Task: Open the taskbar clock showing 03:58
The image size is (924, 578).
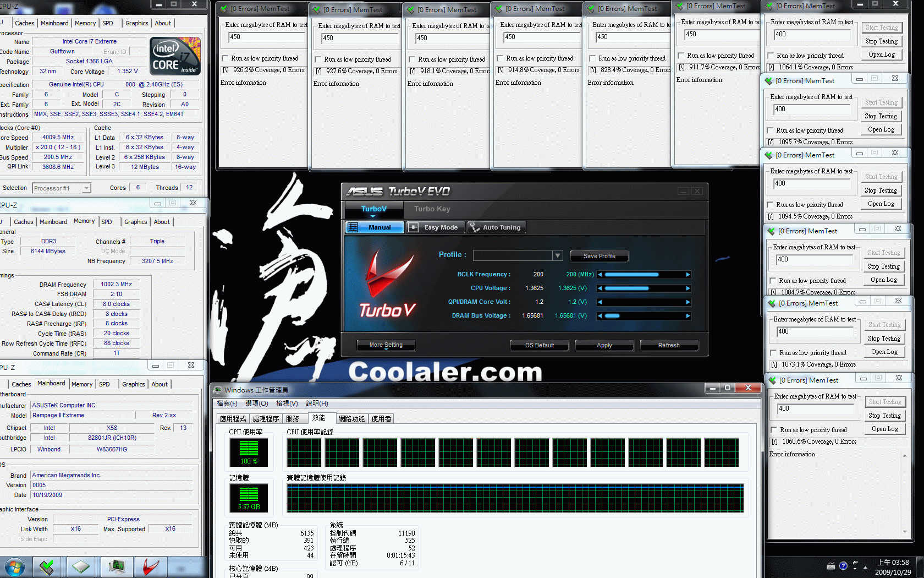Action: point(893,567)
